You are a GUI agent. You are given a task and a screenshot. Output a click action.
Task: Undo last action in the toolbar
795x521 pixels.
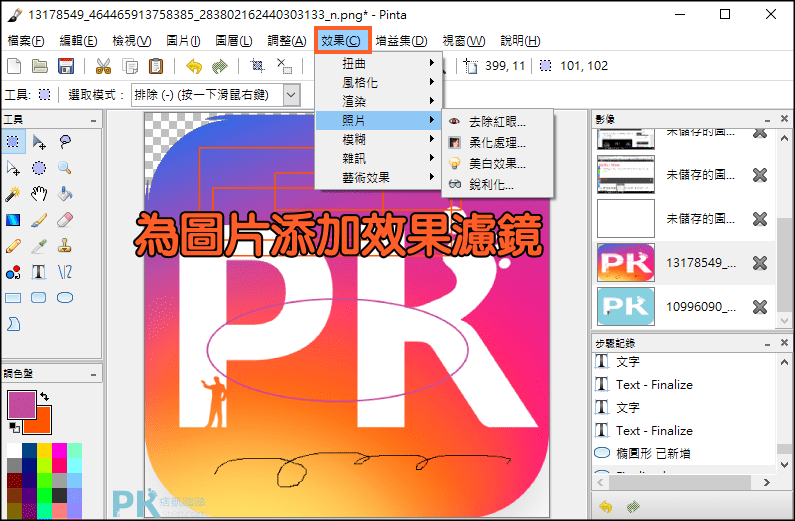coord(194,66)
